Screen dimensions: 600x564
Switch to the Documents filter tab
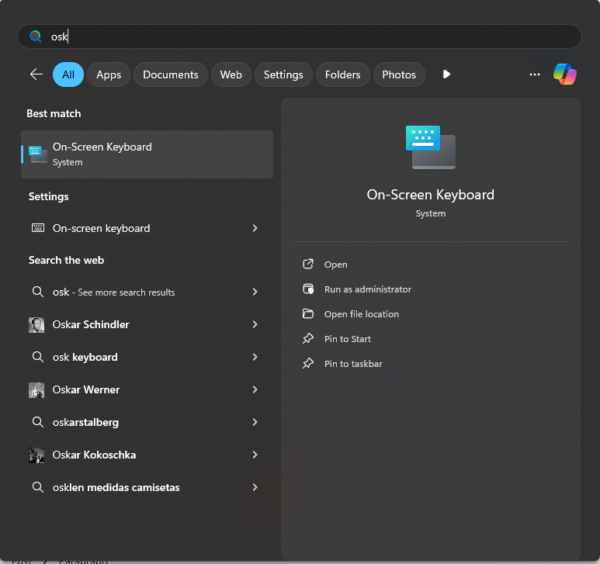point(171,75)
